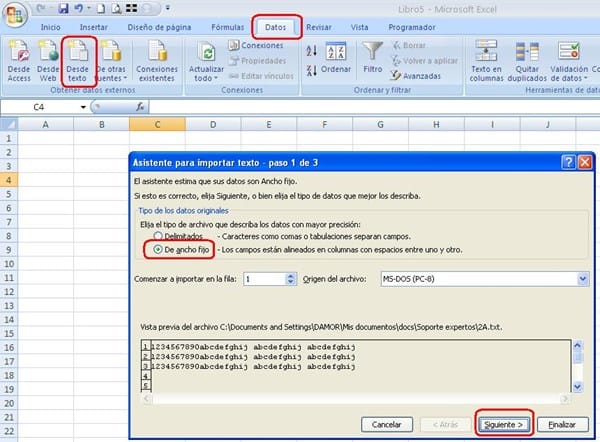
Task: Run Quitar duplicados
Action: [527, 61]
